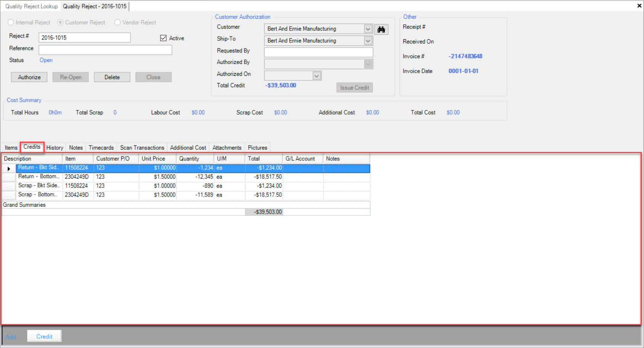Image resolution: width=644 pixels, height=348 pixels.
Task: Click into the Reference field
Action: point(105,50)
